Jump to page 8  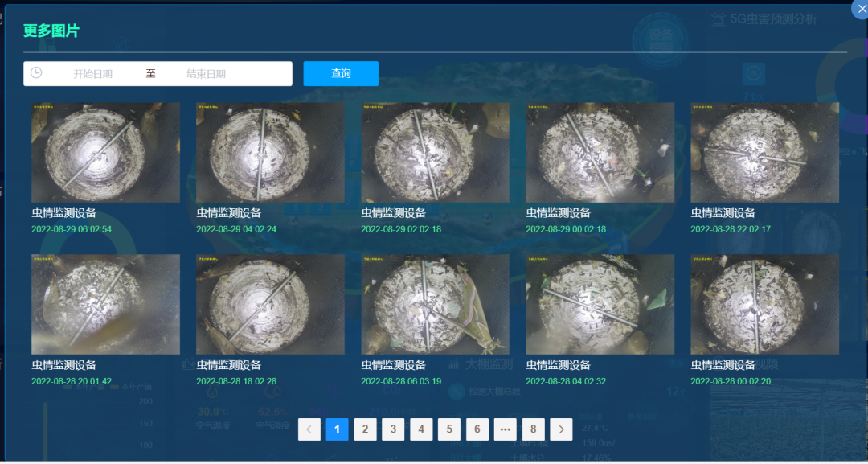coord(533,429)
